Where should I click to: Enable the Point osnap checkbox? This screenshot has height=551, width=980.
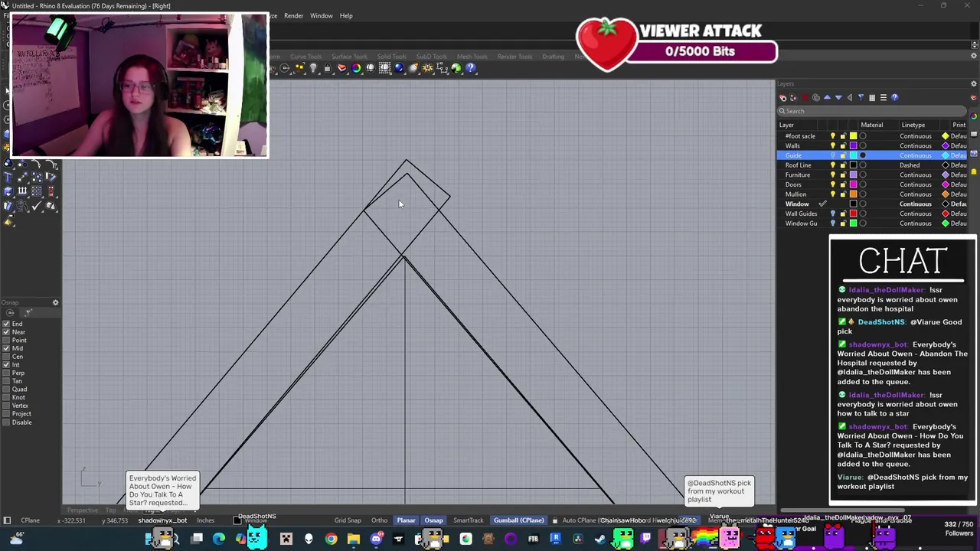tap(6, 340)
